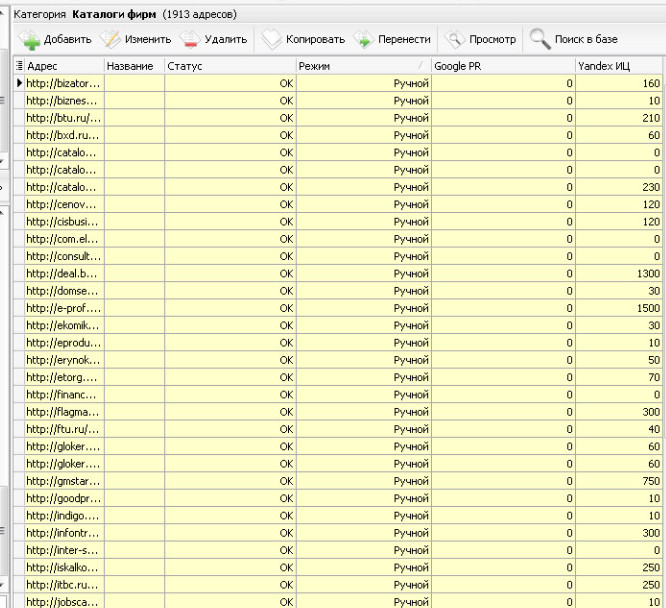
Task: Click Yandex ИЦ value 750
Action: pos(651,481)
